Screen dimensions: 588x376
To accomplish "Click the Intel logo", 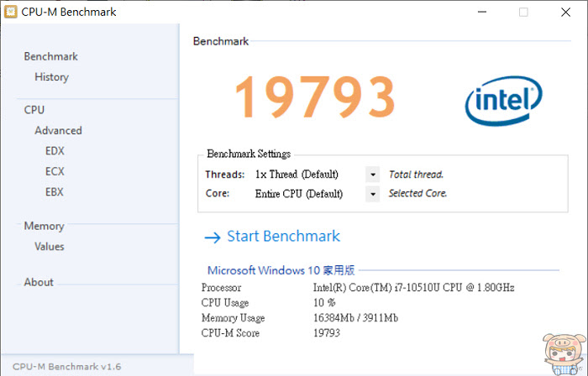I will click(x=504, y=101).
